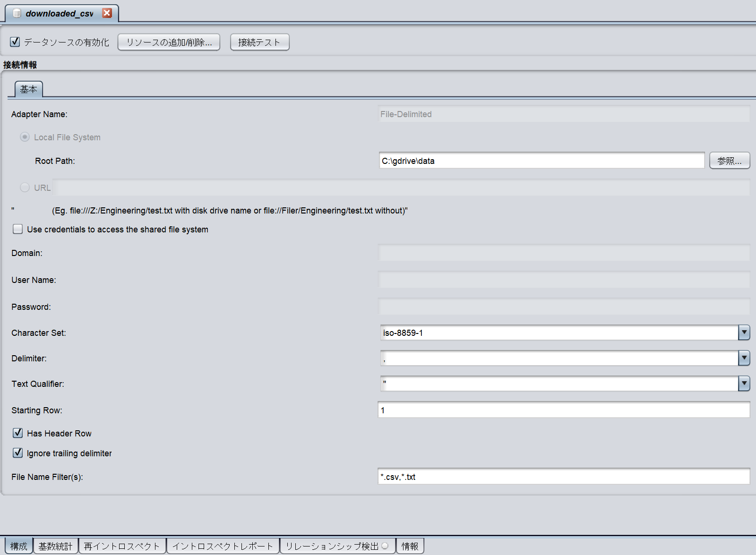Click the status circle icon on リレーションシップ検出
The image size is (756, 555).
pyautogui.click(x=385, y=546)
